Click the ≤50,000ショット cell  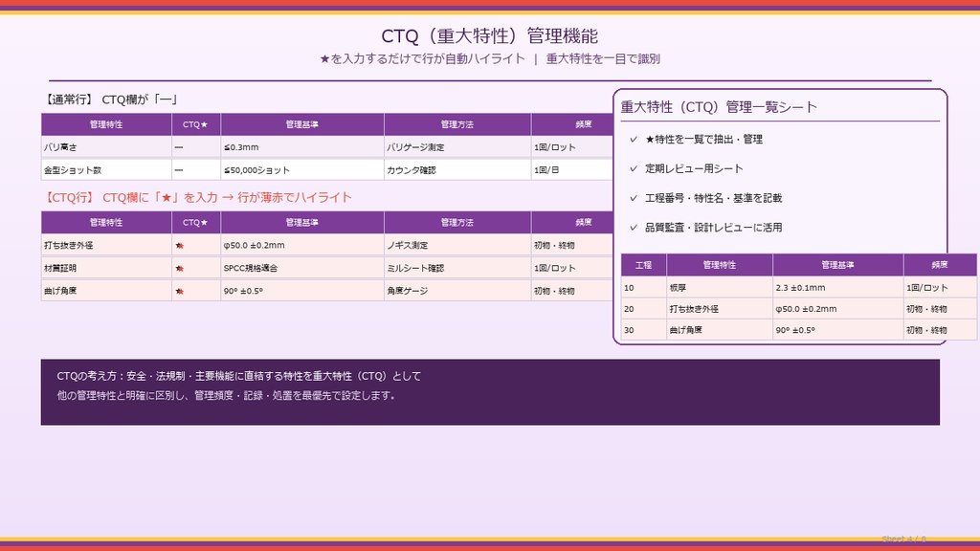[x=302, y=170]
